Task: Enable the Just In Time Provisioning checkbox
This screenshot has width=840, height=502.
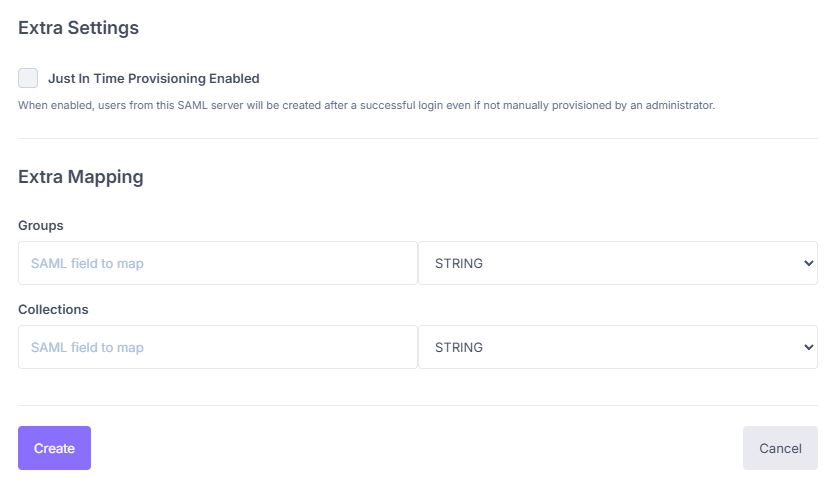Action: (x=28, y=78)
